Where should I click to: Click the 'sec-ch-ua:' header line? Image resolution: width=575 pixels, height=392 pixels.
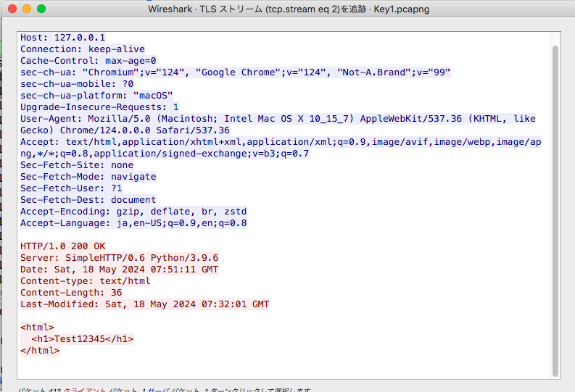(x=236, y=72)
